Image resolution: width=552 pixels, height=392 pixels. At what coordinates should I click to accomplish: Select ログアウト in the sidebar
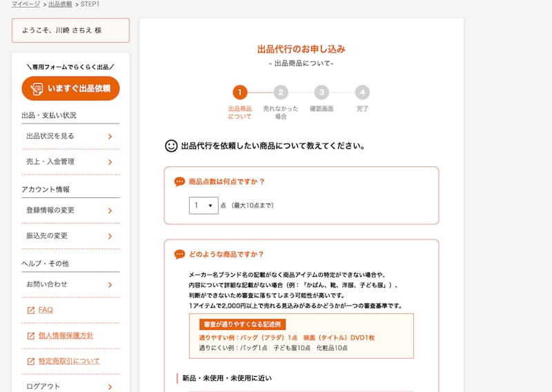click(x=70, y=386)
